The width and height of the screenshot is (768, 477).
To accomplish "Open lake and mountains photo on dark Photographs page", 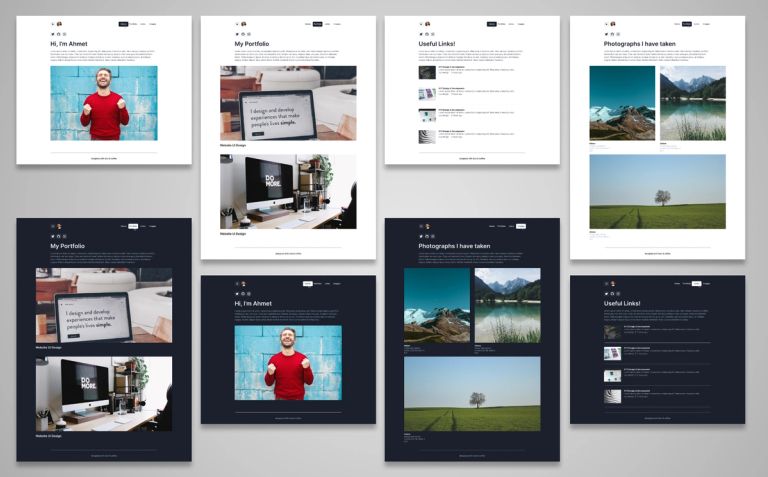I will point(508,306).
